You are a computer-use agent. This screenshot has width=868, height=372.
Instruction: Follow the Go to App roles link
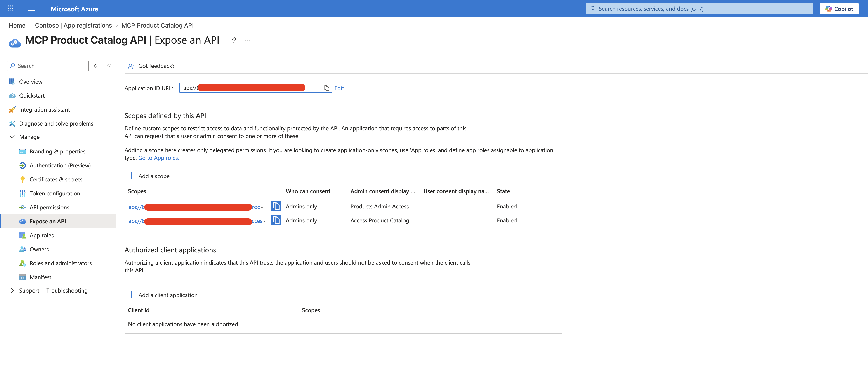click(x=158, y=158)
